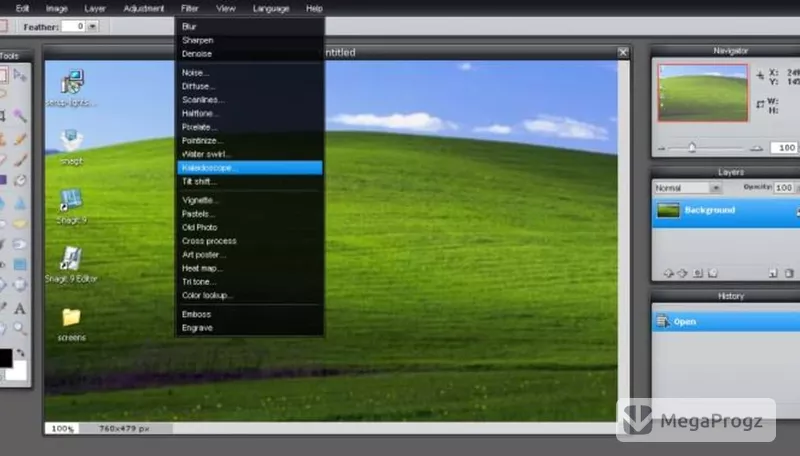Select the Zoom magnifier tool

click(x=20, y=328)
